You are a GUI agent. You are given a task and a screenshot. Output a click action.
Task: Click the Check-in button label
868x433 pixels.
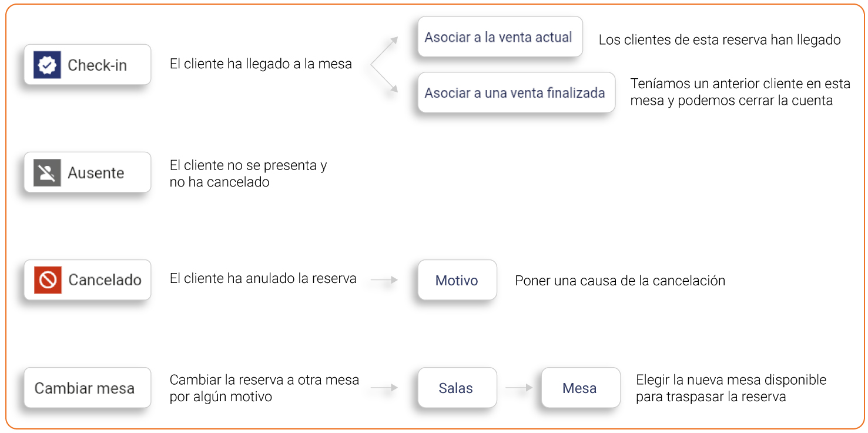coord(97,65)
